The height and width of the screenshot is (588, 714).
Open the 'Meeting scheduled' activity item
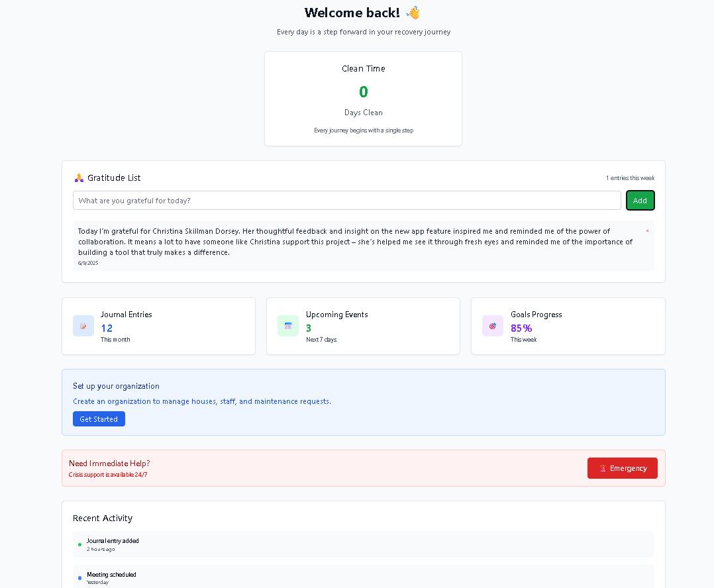pyautogui.click(x=111, y=575)
